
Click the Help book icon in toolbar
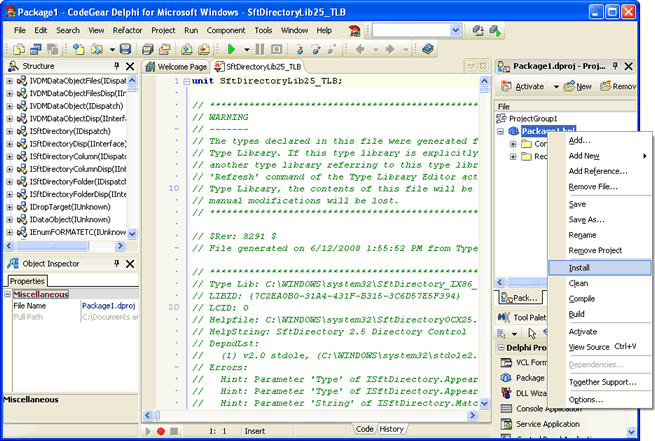coord(427,49)
